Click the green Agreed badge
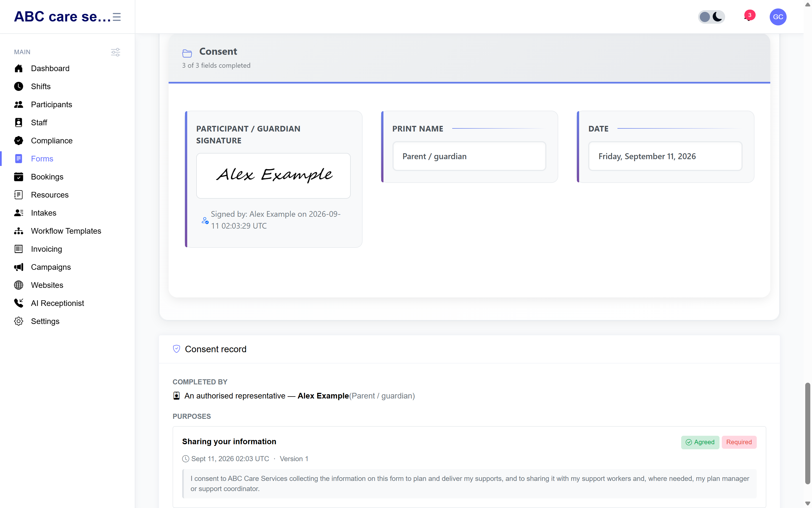 pos(700,442)
